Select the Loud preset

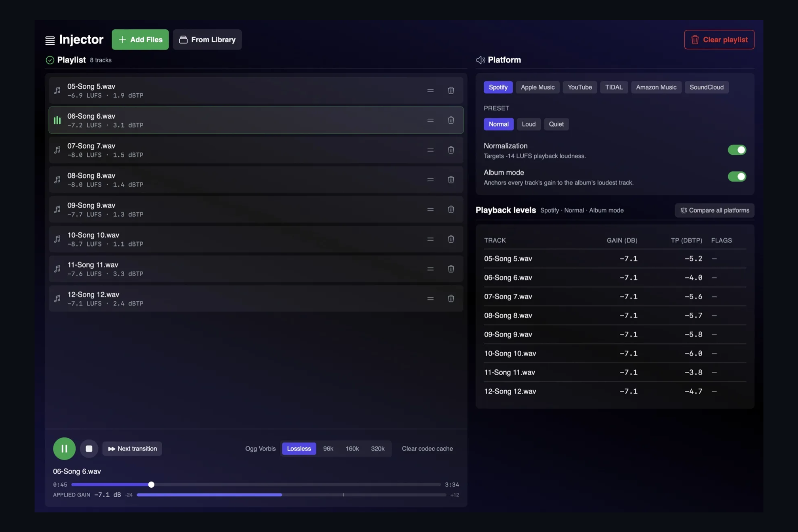tap(528, 124)
